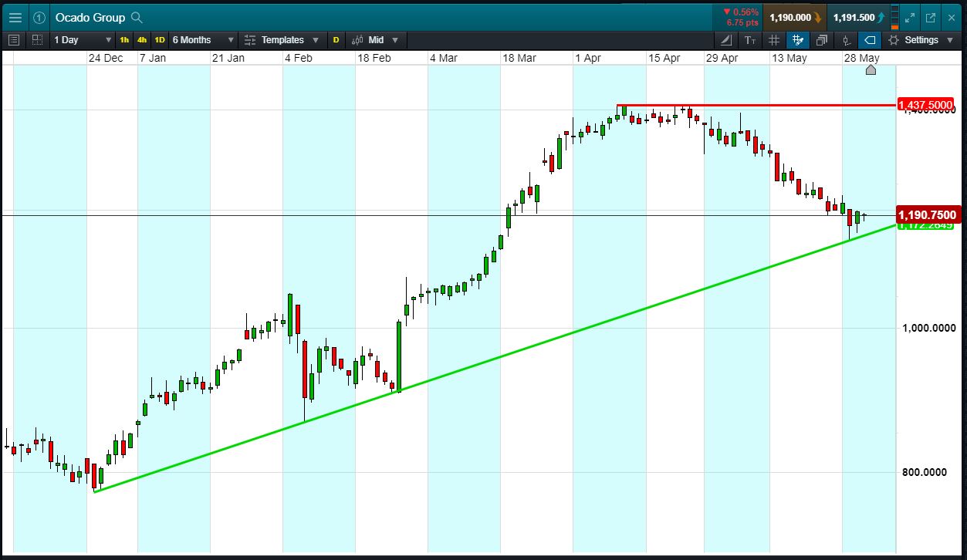Viewport: 967px width, 560px height.
Task: Click the grey marker under 28 May
Action: 871,70
